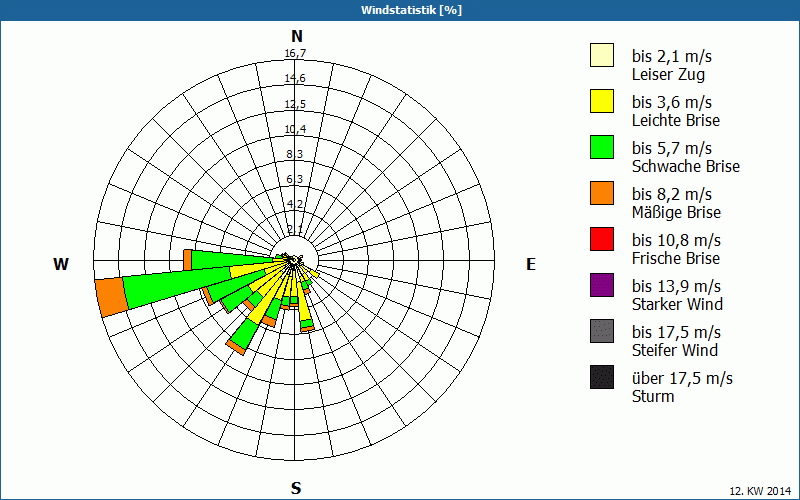The width and height of the screenshot is (800, 500).
Task: Click the 'bis 10,8 m/s' legend text
Action: (676, 239)
